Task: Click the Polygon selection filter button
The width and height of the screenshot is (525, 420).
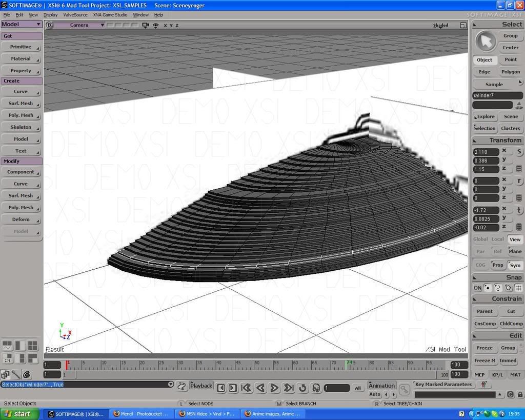Action: click(511, 72)
